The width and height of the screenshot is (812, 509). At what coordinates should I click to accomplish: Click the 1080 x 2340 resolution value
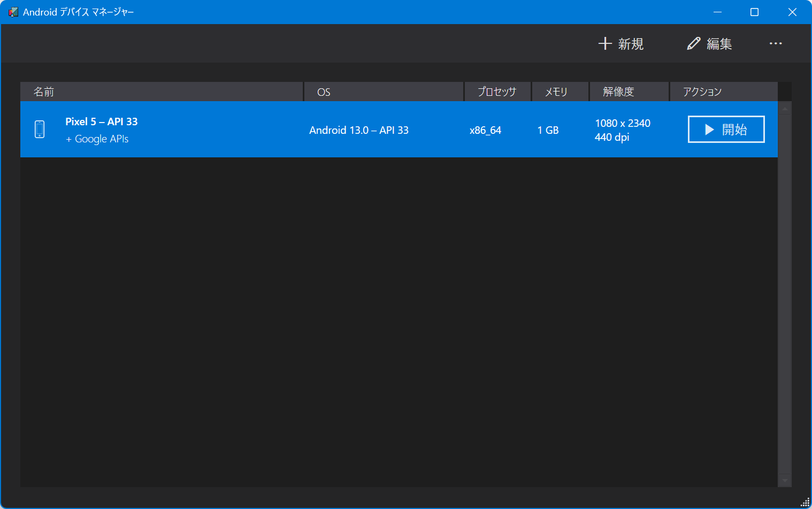pyautogui.click(x=623, y=123)
